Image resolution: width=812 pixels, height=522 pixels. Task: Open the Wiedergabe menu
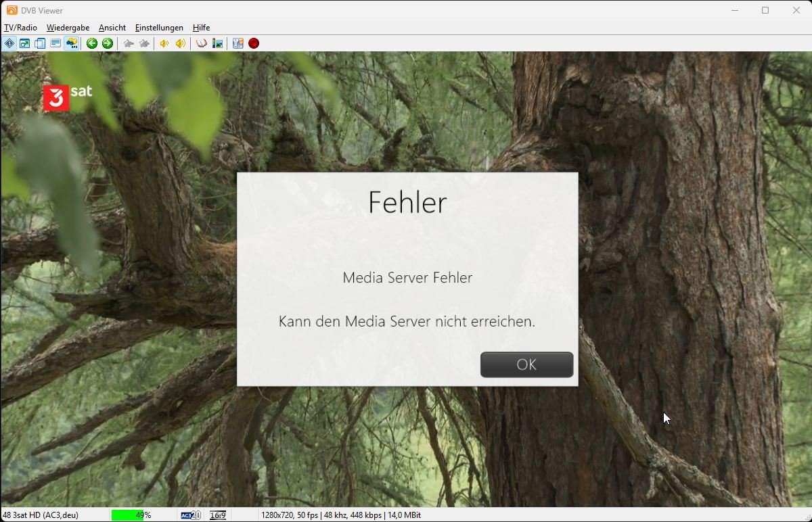pyautogui.click(x=68, y=28)
